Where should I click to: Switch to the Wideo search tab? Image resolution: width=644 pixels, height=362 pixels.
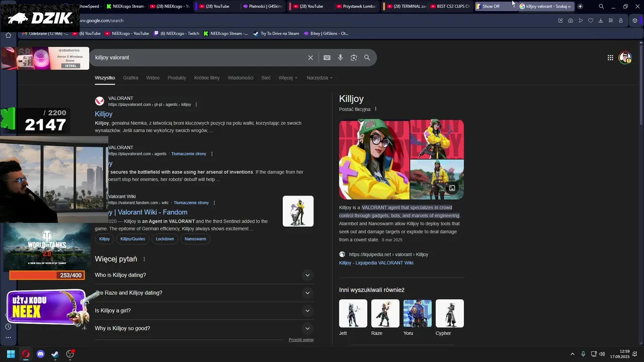tap(153, 78)
